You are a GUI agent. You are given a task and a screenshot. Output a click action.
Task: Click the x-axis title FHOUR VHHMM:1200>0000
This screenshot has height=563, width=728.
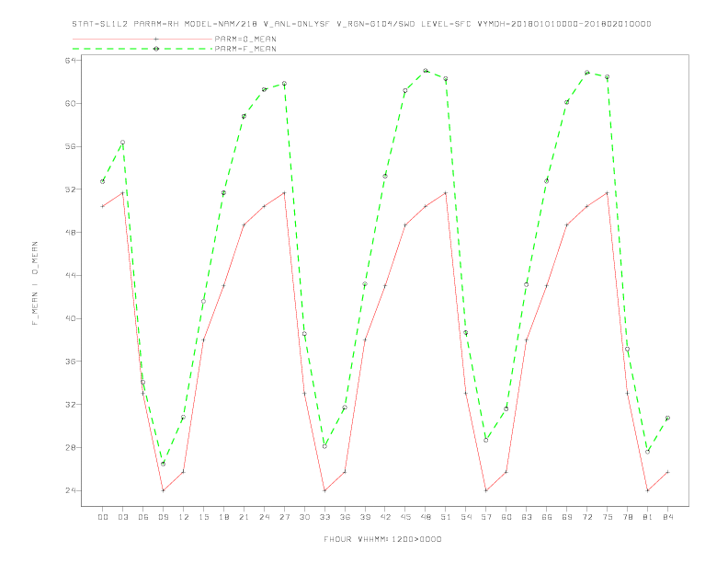tap(382, 539)
